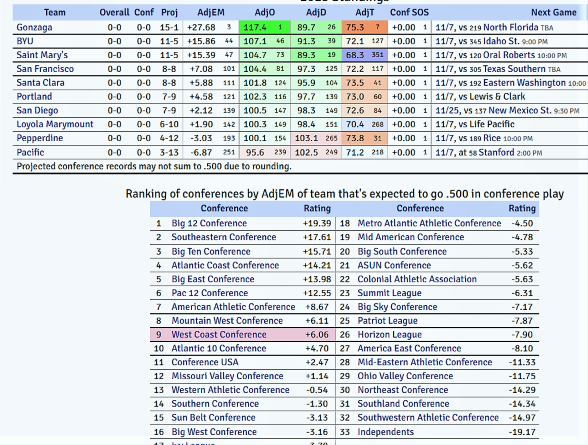This screenshot has height=445, width=588.
Task: Sort by the AdjT column header
Action: 365,12
